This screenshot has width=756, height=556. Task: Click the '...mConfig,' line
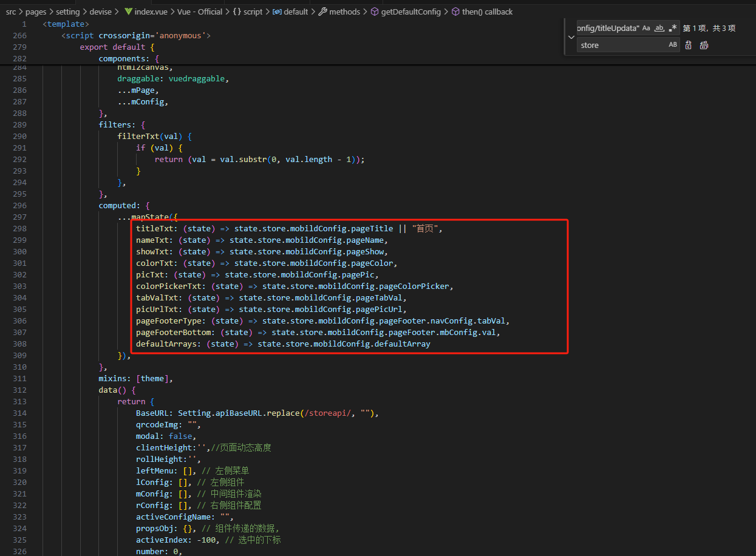[x=143, y=101]
